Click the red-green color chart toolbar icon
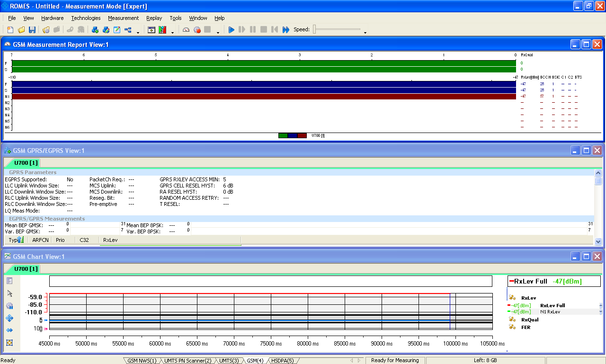This screenshot has height=364, width=606. 162,30
